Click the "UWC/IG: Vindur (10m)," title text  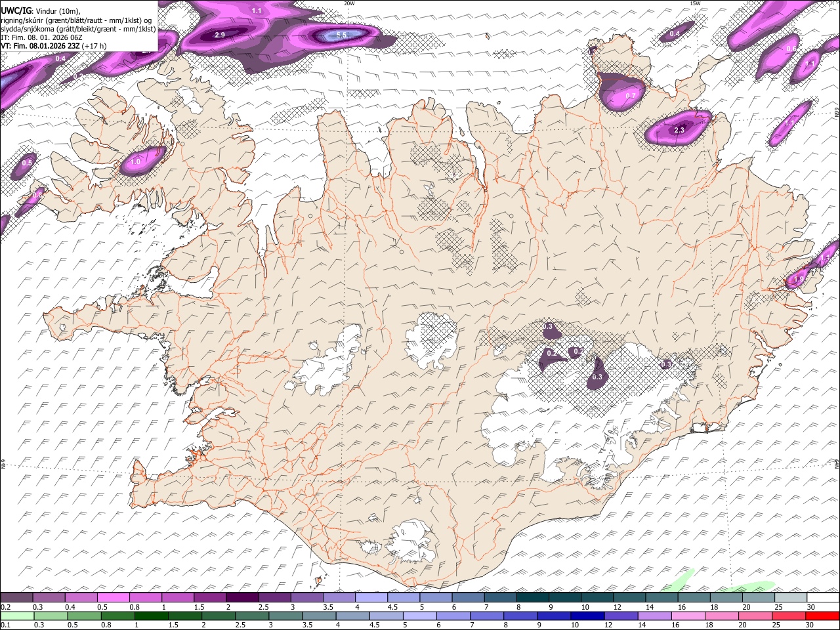pos(41,10)
